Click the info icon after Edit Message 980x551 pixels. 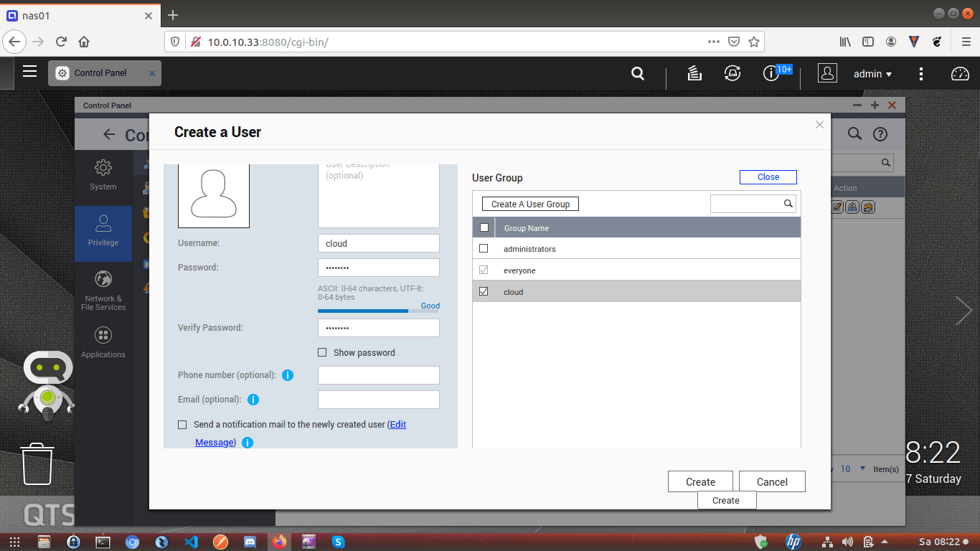tap(248, 443)
